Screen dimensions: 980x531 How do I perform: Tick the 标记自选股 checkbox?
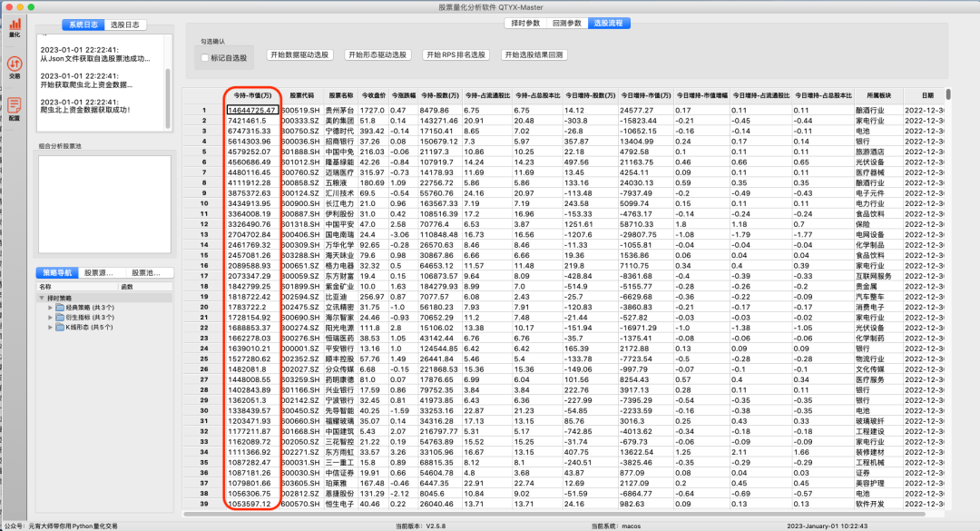(x=204, y=57)
